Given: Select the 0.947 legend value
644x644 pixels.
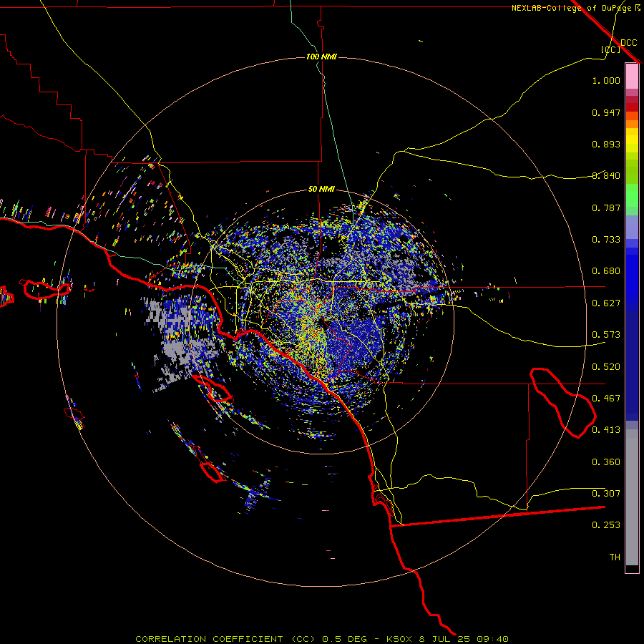Looking at the screenshot, I should [606, 112].
